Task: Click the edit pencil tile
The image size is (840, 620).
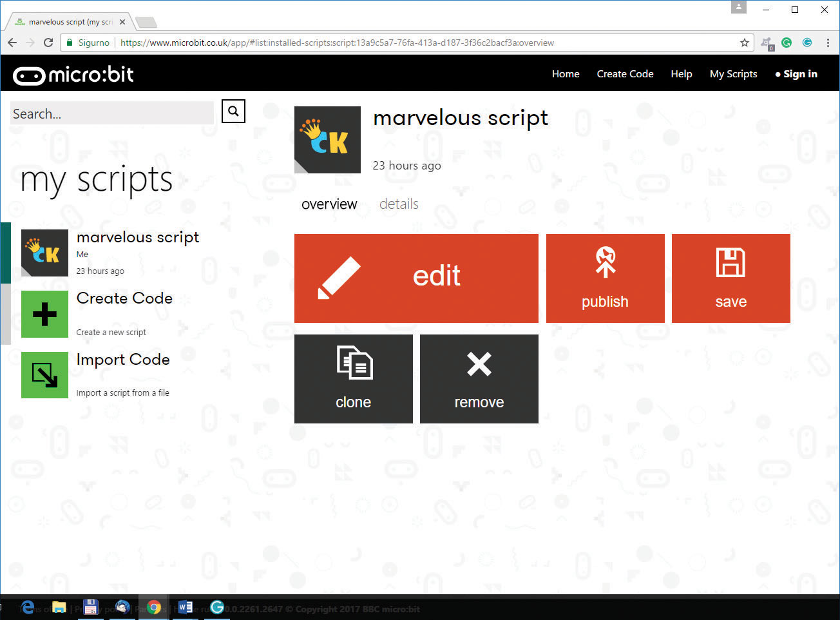Action: [415, 278]
